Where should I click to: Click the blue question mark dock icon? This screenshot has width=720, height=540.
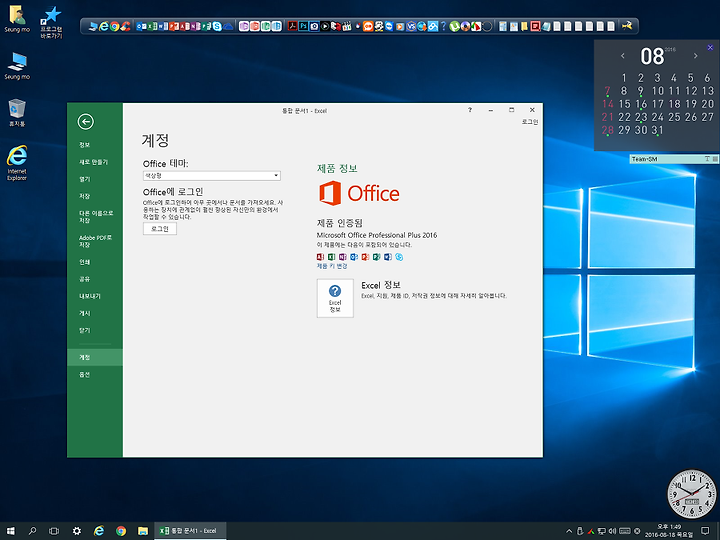coord(443,26)
